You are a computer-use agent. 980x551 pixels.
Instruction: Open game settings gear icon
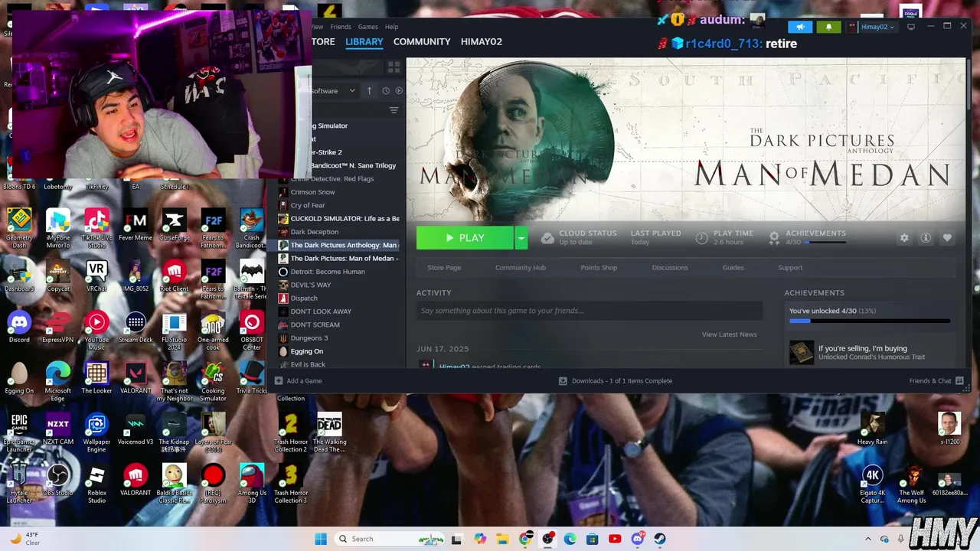click(904, 238)
